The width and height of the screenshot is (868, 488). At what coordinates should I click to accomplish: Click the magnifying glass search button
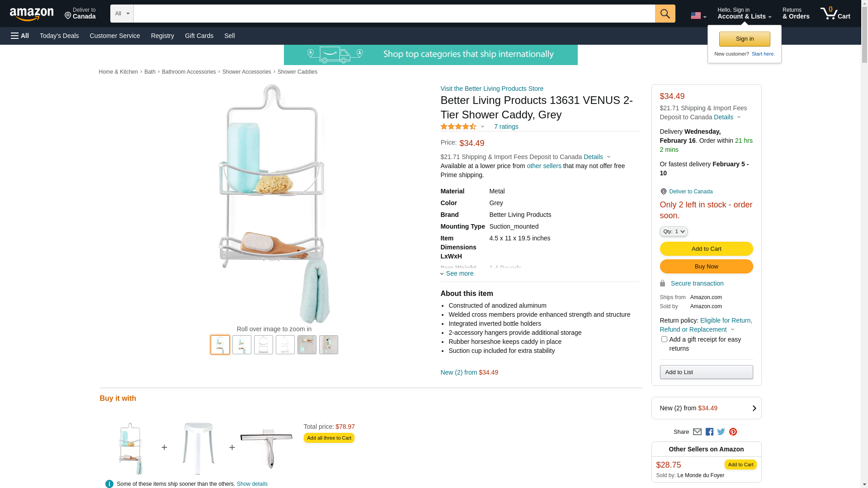pos(665,14)
